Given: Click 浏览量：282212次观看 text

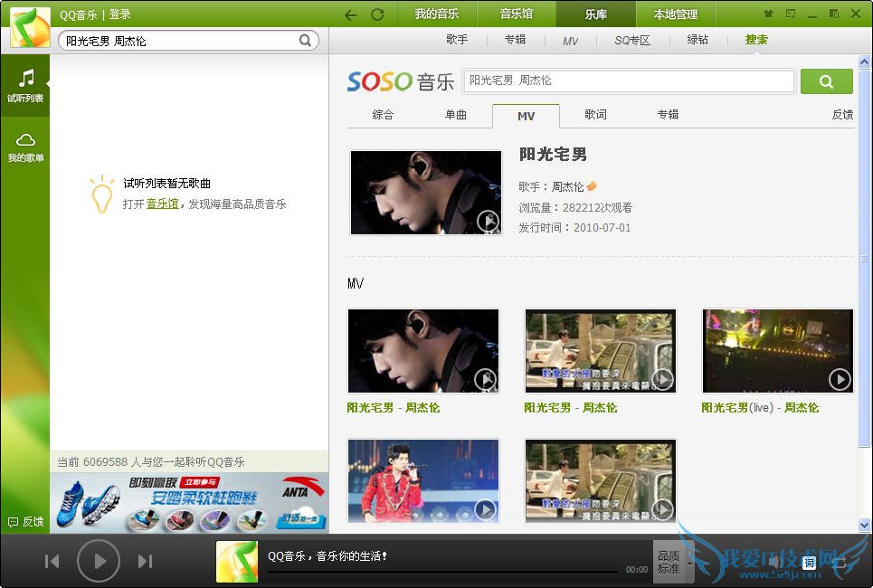Looking at the screenshot, I should click(575, 208).
